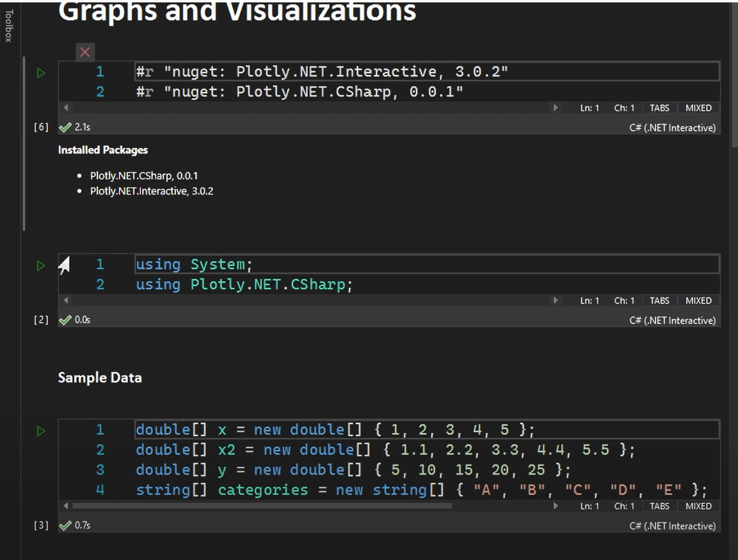Click the checkmark near the 0.7s execution time

[x=66, y=524]
